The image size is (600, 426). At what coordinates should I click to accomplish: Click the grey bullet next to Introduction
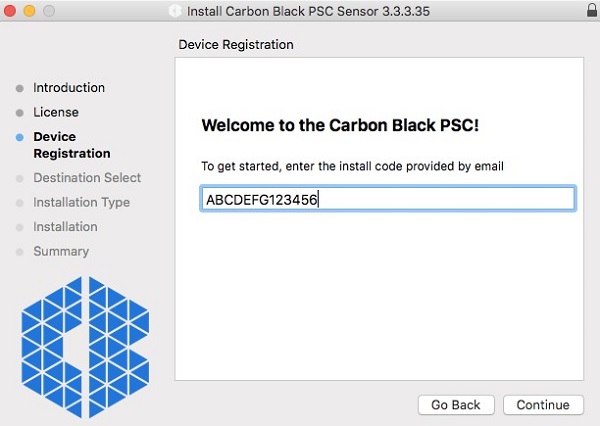pyautogui.click(x=20, y=88)
